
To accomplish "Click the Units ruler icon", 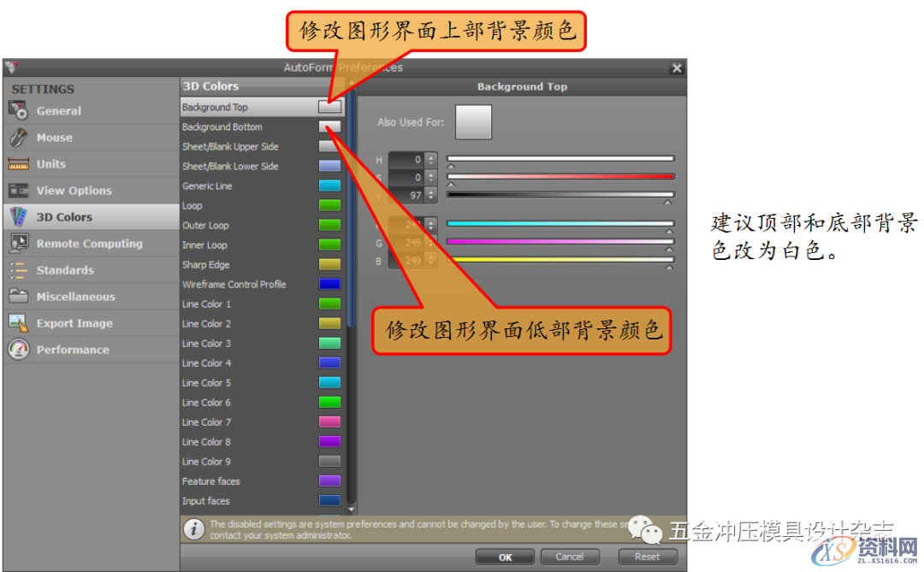I will point(18,163).
